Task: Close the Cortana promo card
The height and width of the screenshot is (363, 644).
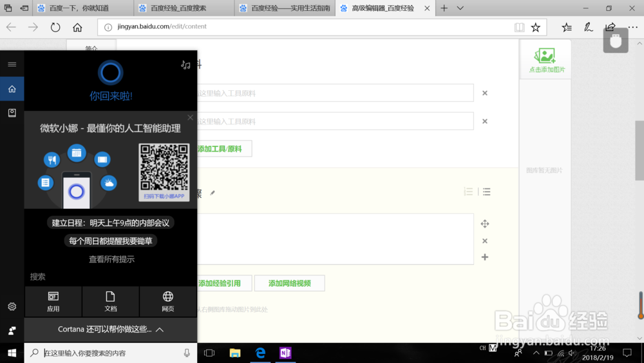Action: [x=190, y=117]
